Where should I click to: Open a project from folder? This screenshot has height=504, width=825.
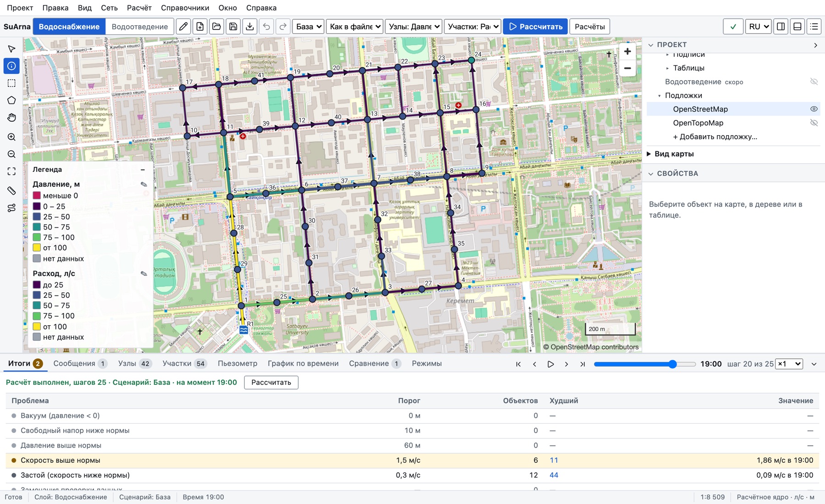pos(216,27)
